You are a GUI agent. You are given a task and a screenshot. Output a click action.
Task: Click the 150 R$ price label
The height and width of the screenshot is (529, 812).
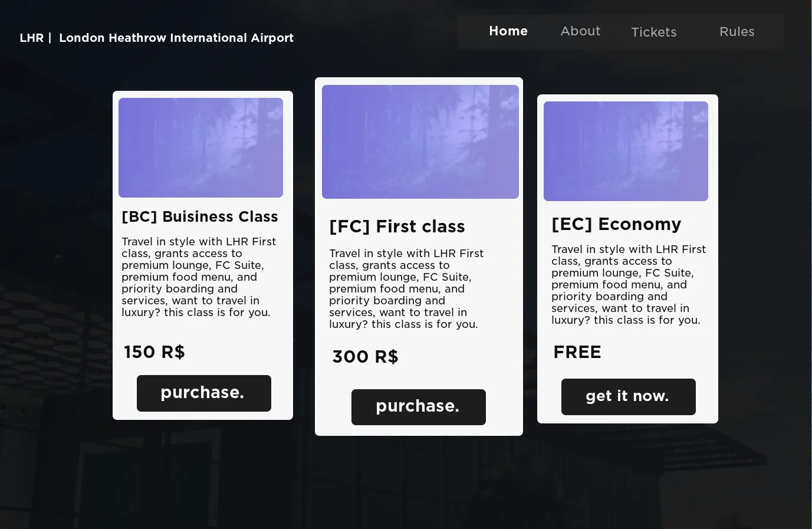click(154, 352)
